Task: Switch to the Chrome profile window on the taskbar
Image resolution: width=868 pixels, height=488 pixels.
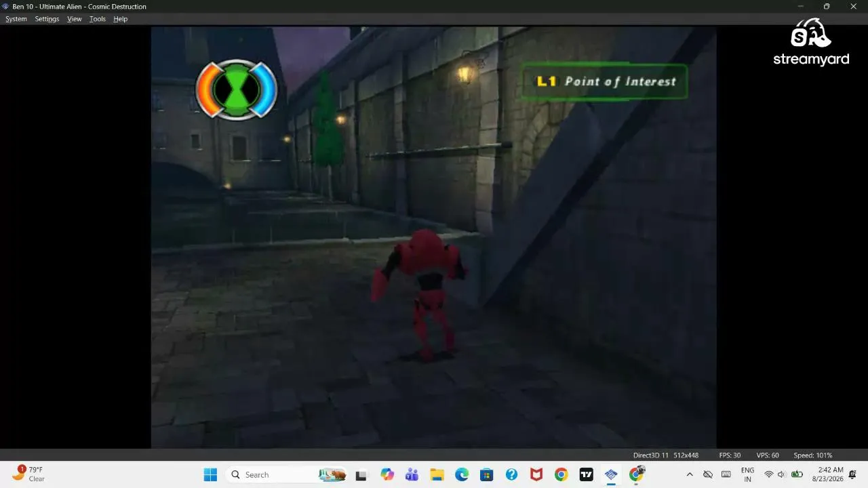Action: pyautogui.click(x=636, y=474)
